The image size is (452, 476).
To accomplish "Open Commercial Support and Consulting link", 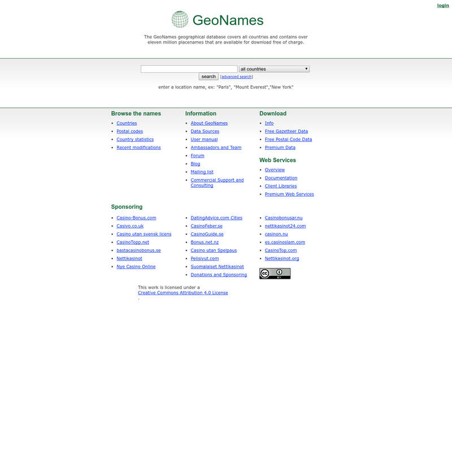I will (x=217, y=183).
